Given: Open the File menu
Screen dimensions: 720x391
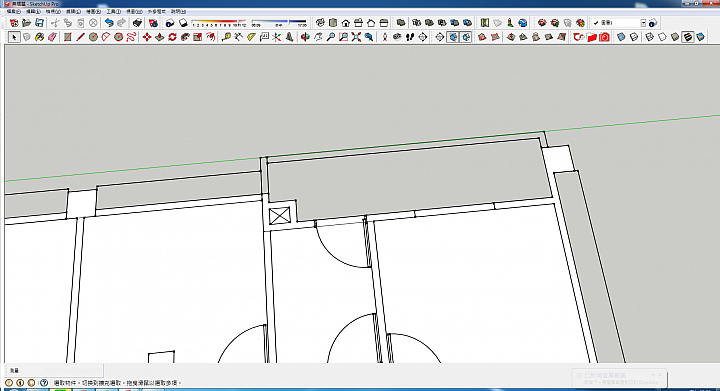Looking at the screenshot, I should pos(14,11).
